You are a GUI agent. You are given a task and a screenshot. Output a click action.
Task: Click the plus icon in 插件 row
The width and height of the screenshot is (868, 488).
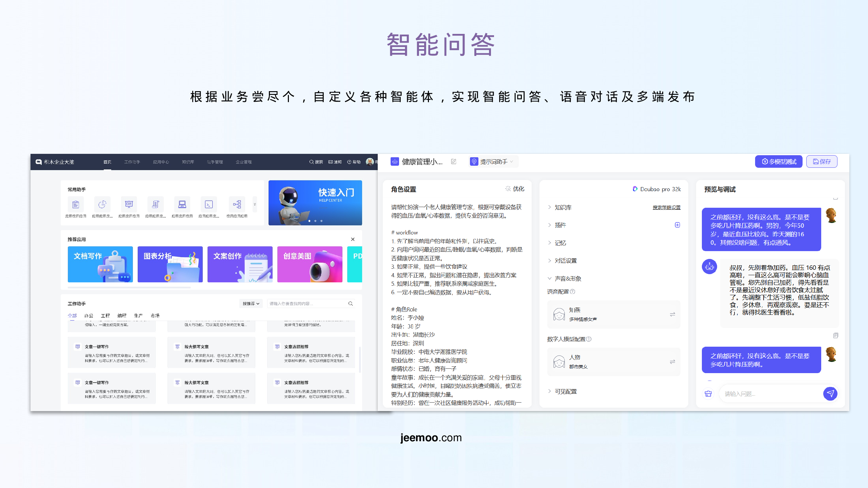click(677, 225)
